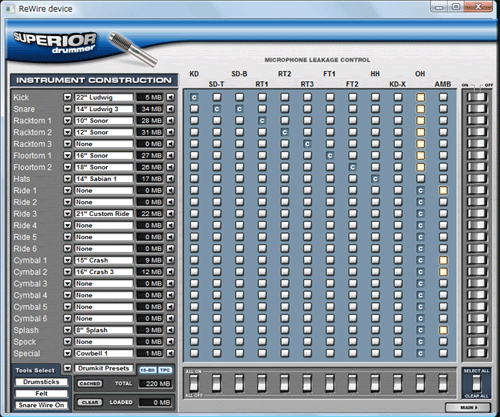Viewport: 500px width, 417px height.
Task: Open the Kick instrument dropdown arrow
Action: pyautogui.click(x=67, y=97)
